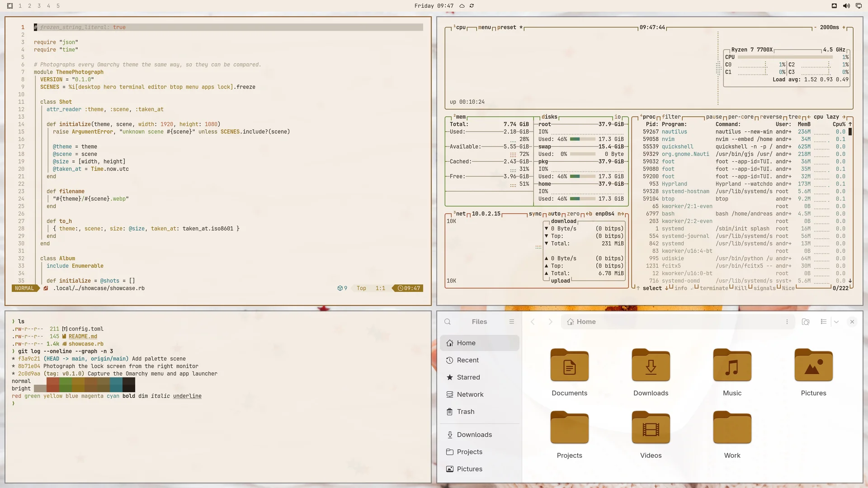Click the Omarchy menu icon in top bar
The width and height of the screenshot is (868, 488).
10,6
